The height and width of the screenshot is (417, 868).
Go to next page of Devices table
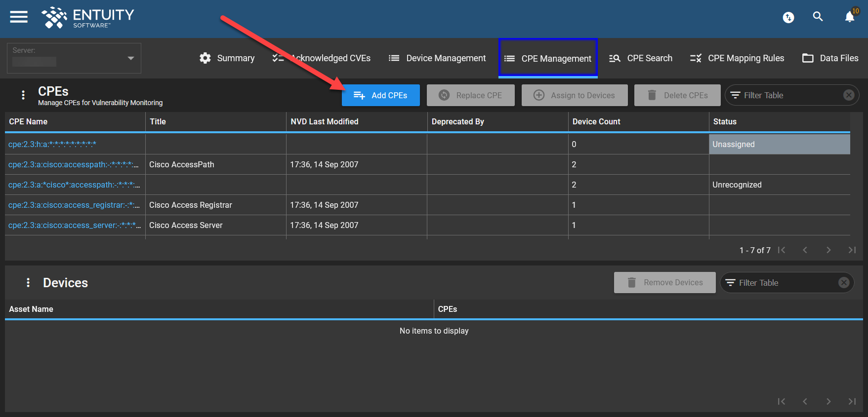[828, 401]
